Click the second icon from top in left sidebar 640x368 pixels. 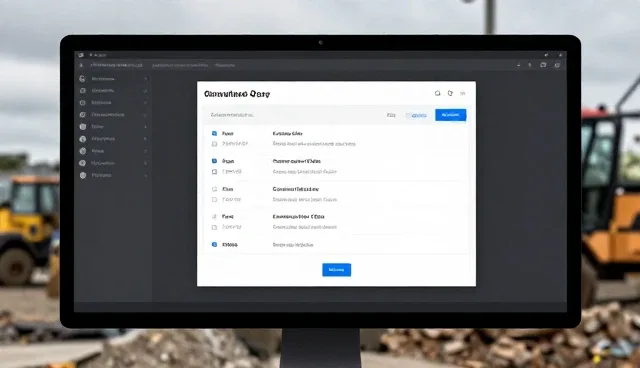[82, 91]
